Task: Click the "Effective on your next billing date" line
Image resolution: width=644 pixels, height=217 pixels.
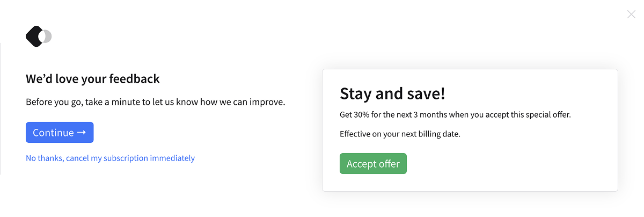Action: [x=400, y=134]
